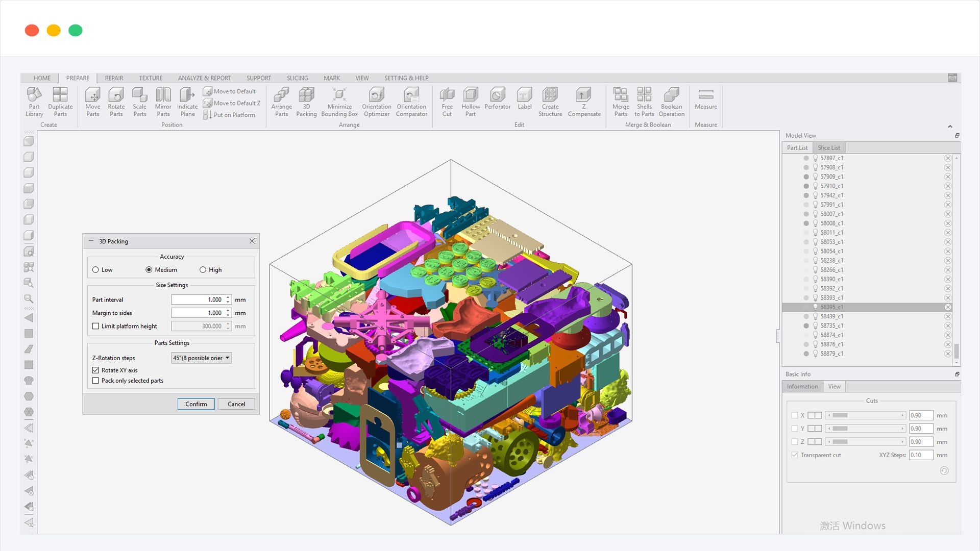Open the Slice List tab

point(828,148)
